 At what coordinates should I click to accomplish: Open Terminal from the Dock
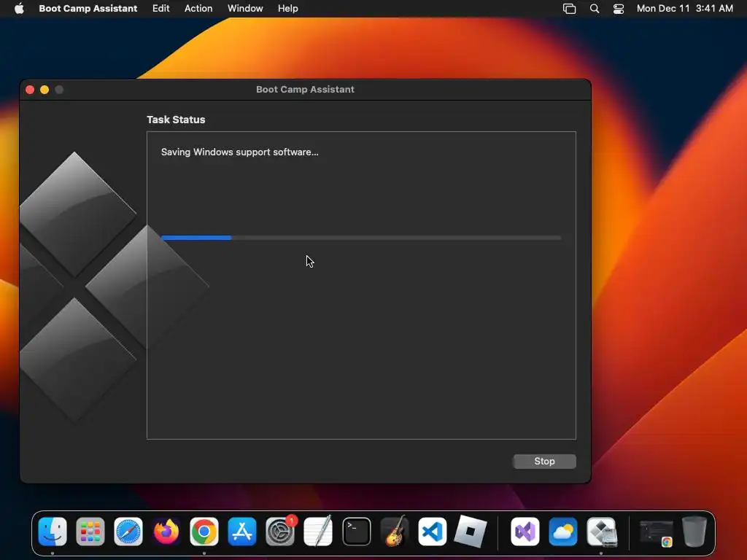[x=356, y=531]
